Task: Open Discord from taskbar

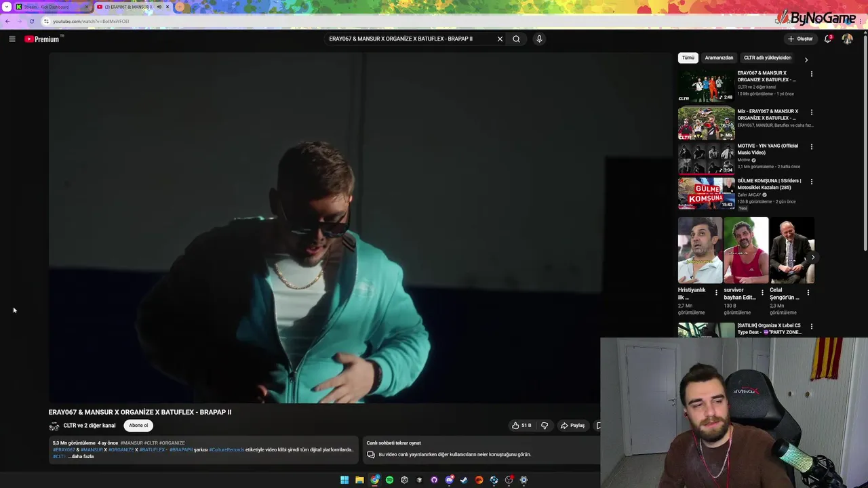Action: [449, 480]
